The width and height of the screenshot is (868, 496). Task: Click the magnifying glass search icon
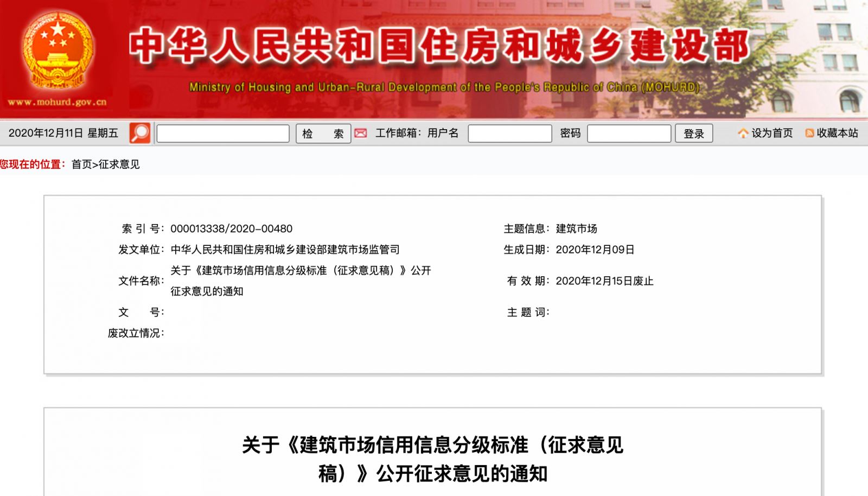140,133
